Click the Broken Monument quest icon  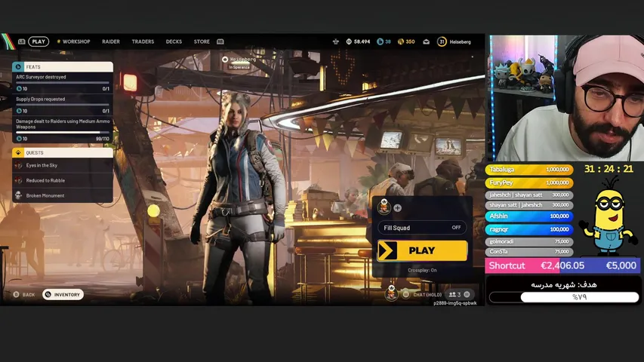(x=18, y=195)
